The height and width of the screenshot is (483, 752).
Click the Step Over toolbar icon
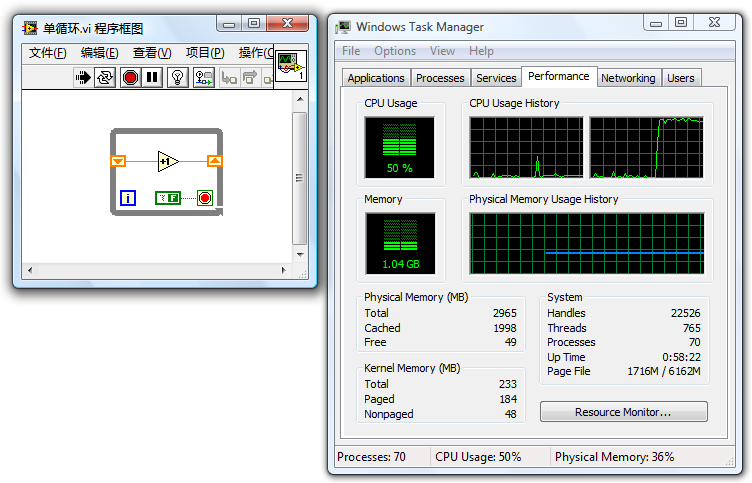250,77
